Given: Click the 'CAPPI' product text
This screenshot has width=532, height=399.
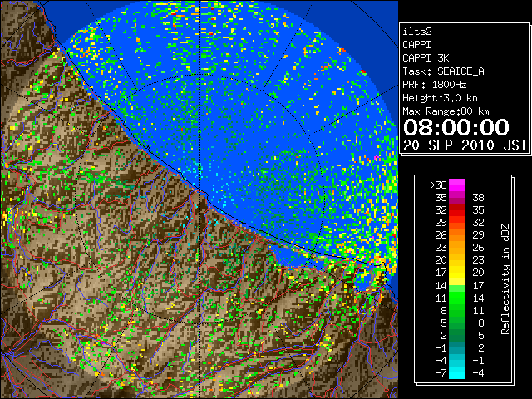Looking at the screenshot, I should click(x=416, y=45).
